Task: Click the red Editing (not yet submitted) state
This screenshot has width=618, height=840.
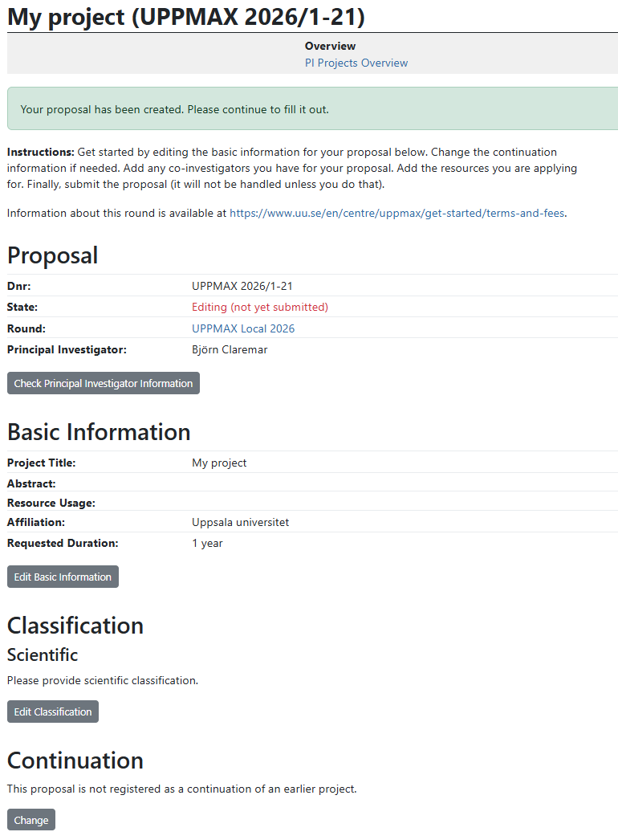Action: [260, 307]
